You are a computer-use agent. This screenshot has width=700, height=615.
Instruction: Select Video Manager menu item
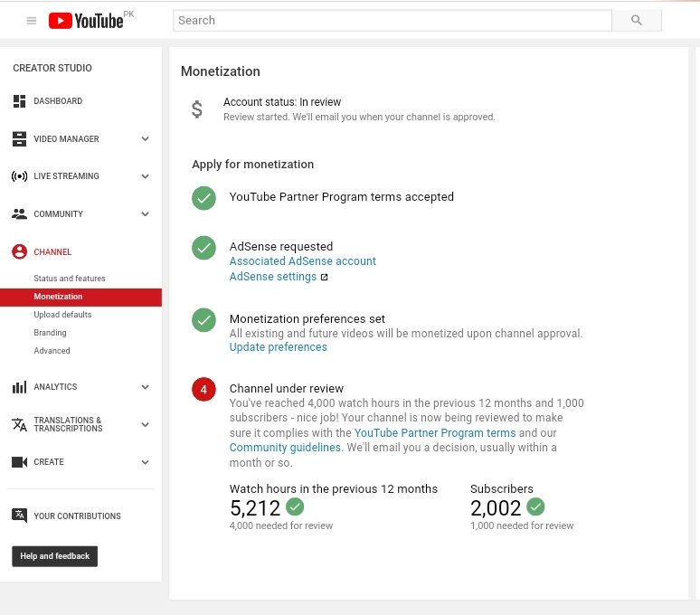[67, 138]
